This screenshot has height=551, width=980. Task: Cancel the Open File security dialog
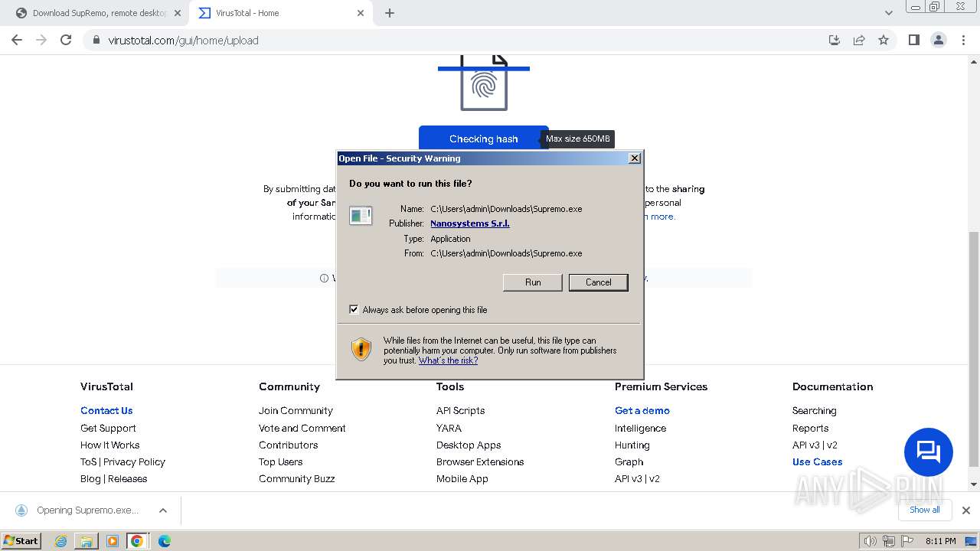tap(598, 282)
